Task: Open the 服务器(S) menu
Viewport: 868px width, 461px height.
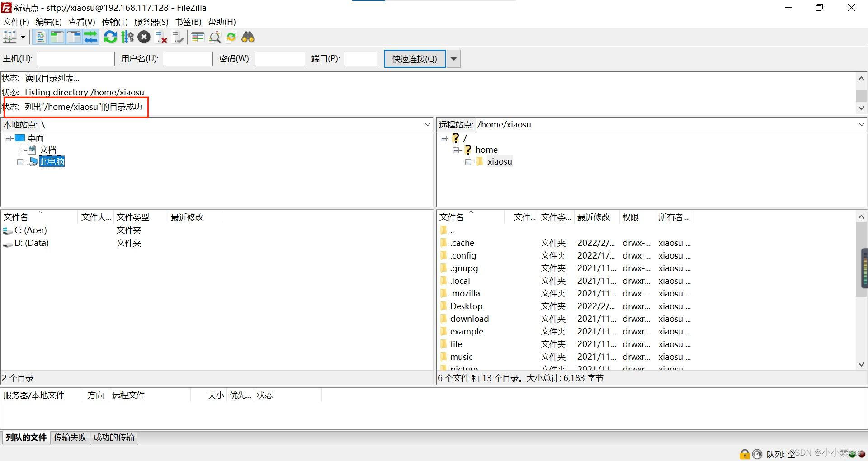Action: click(x=151, y=22)
